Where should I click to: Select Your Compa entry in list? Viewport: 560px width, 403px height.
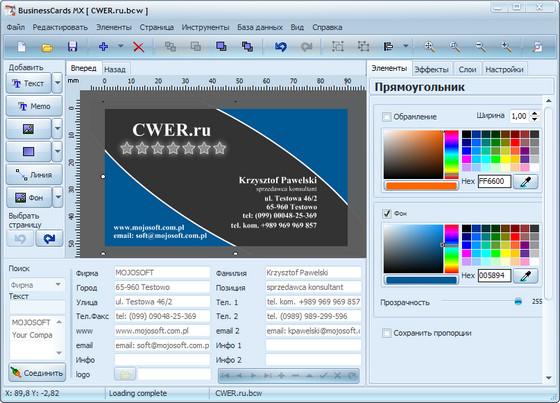(x=32, y=335)
